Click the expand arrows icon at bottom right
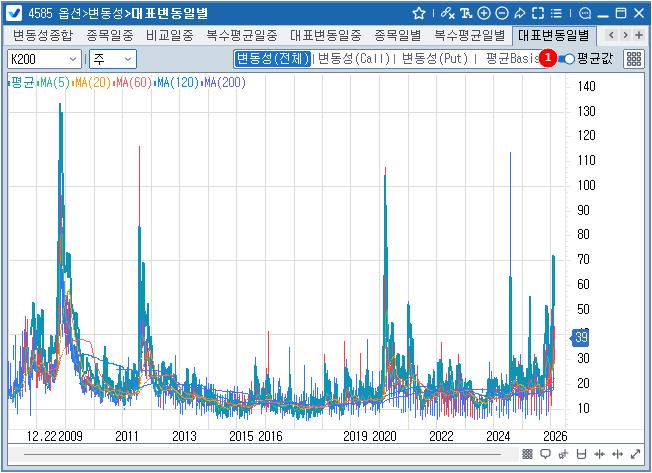The width and height of the screenshot is (652, 473). coord(634,455)
